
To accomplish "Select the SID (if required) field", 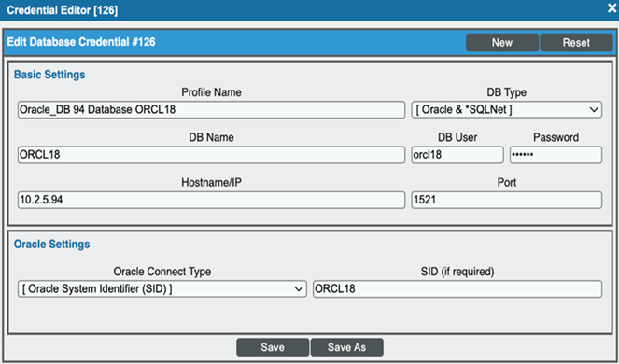I will (x=457, y=289).
